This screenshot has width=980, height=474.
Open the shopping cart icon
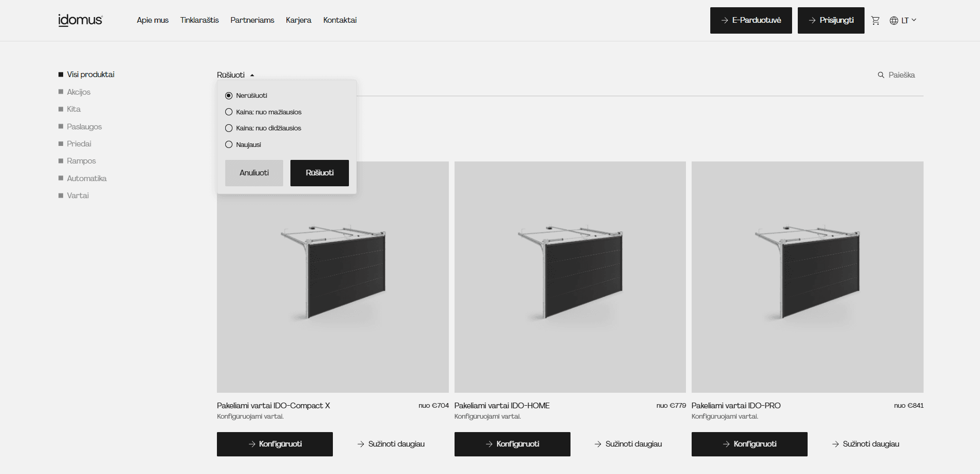tap(875, 21)
